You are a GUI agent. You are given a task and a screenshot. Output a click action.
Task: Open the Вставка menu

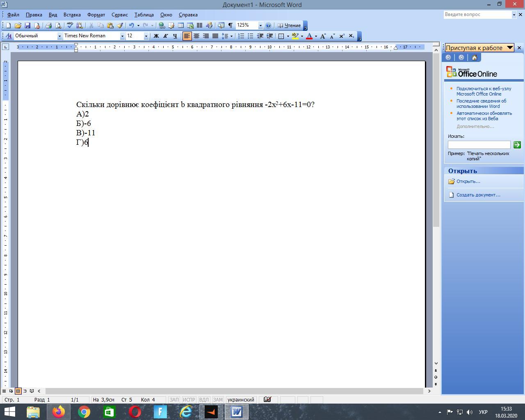coord(72,15)
